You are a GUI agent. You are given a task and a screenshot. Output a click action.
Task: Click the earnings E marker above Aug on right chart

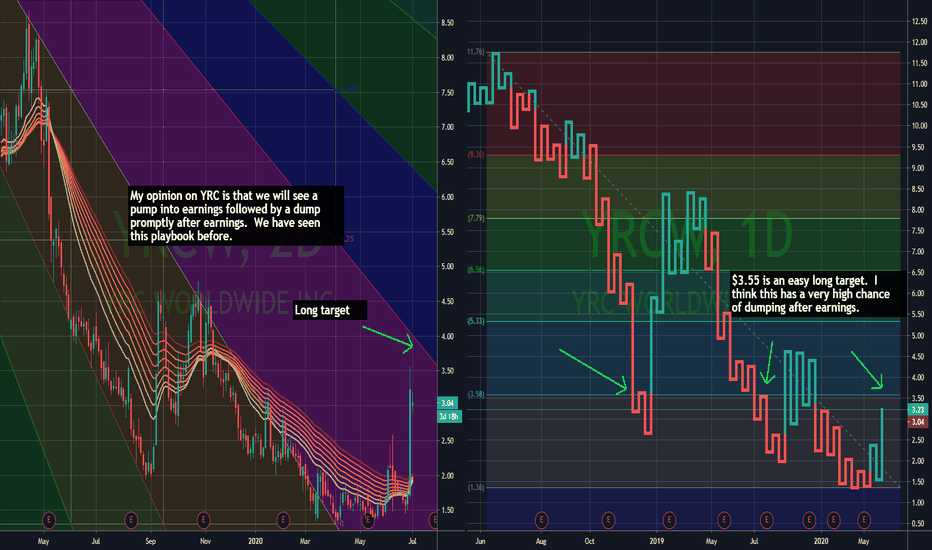541,520
